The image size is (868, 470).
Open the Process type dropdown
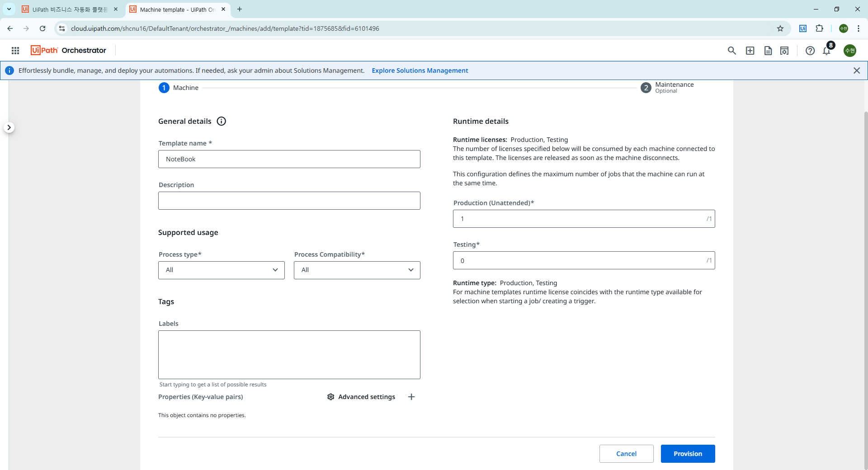pos(222,270)
